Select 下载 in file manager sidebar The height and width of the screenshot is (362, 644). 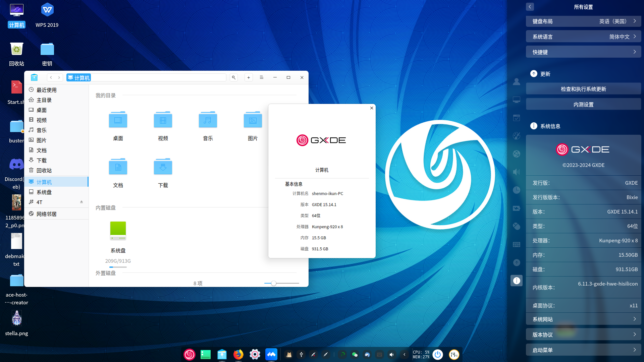click(x=42, y=160)
